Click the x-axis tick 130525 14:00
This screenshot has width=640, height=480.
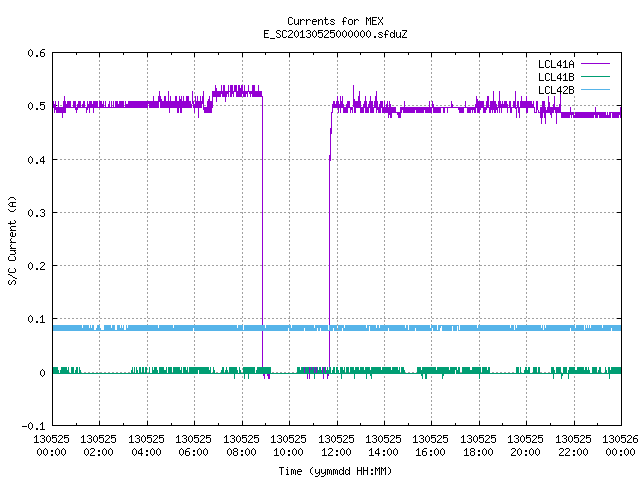tap(383, 446)
